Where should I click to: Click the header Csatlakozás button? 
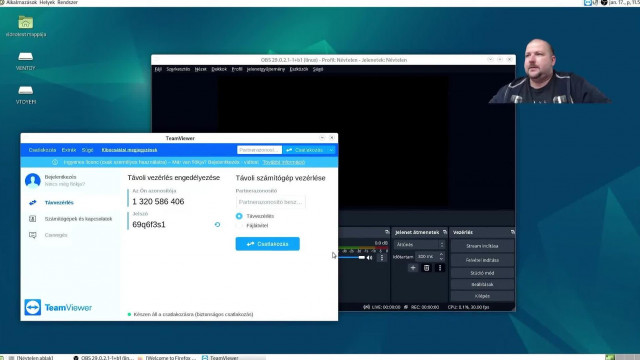[x=305, y=150]
